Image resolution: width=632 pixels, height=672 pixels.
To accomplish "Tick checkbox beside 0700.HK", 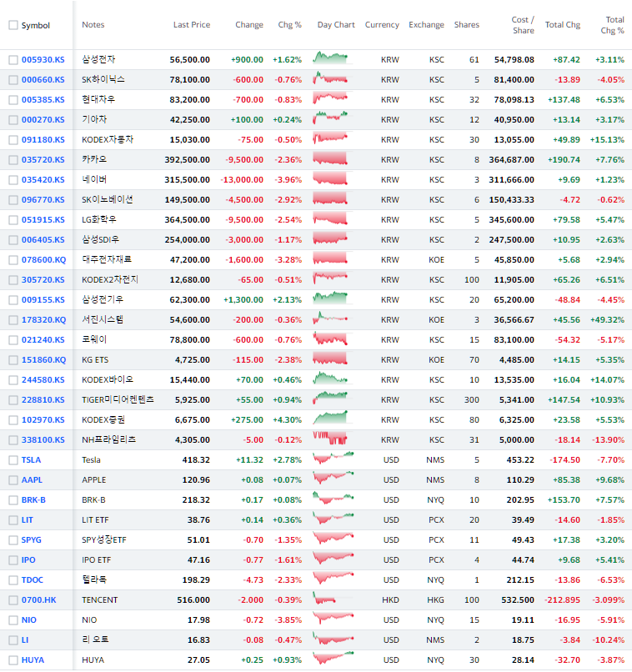I will [13, 600].
